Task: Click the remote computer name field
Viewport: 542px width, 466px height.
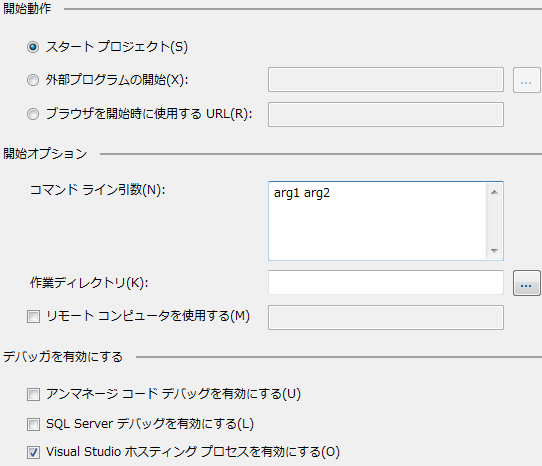Action: (x=386, y=317)
